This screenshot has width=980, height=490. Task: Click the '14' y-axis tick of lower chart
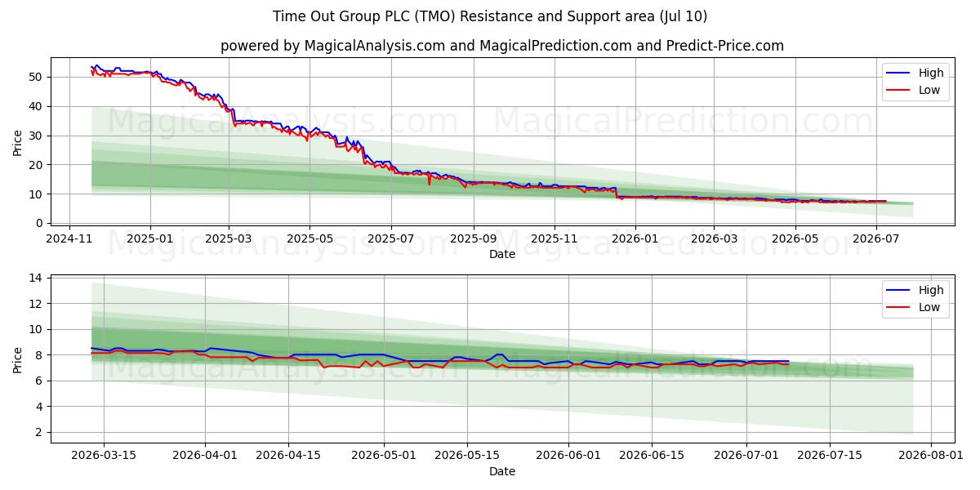[x=37, y=278]
